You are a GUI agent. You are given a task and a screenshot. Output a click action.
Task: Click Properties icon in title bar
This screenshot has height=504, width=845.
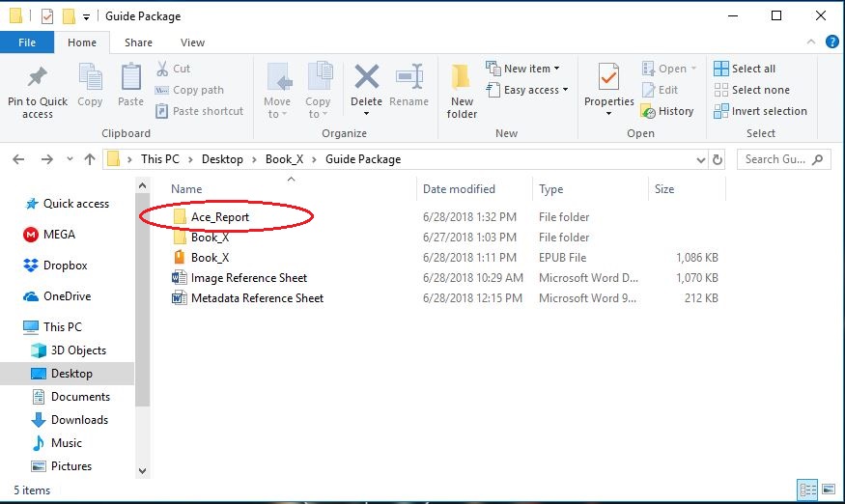47,16
